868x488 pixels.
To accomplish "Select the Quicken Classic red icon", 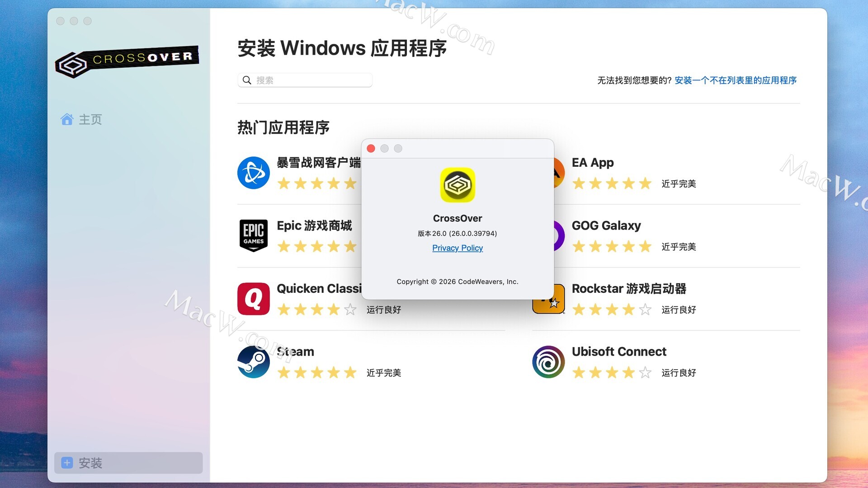I will coord(253,299).
